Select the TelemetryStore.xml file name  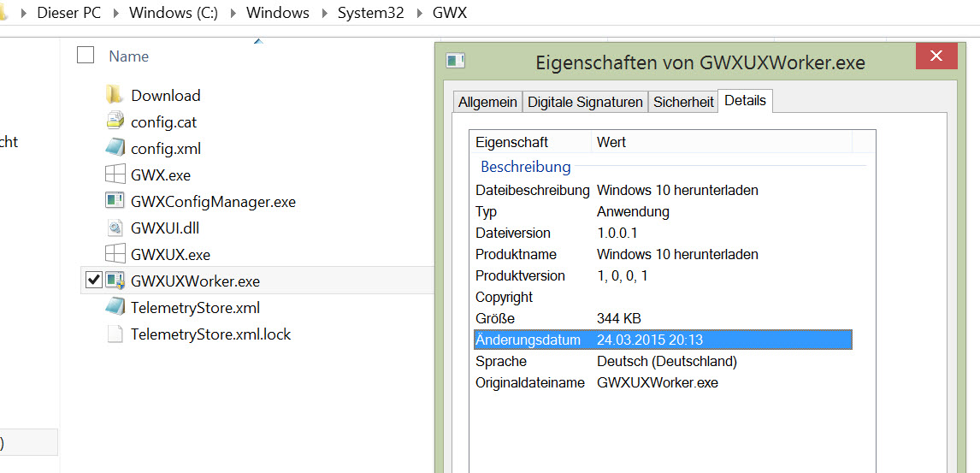pos(195,307)
